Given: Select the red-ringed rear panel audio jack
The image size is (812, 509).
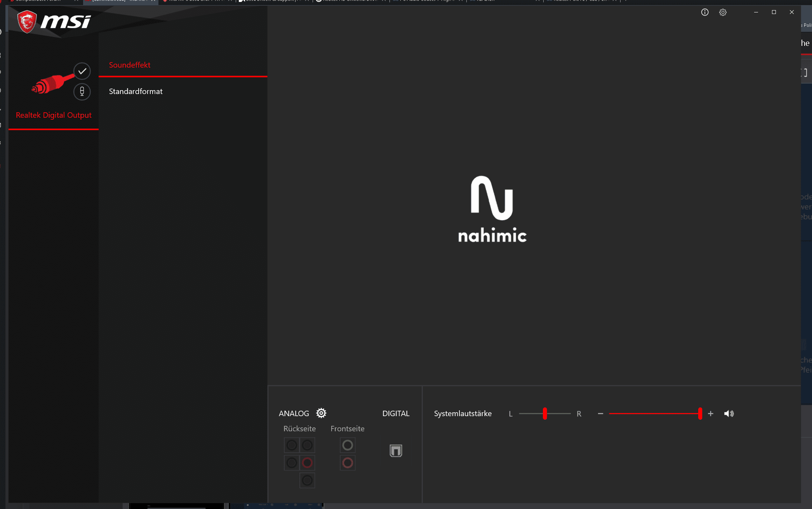Looking at the screenshot, I should [307, 463].
